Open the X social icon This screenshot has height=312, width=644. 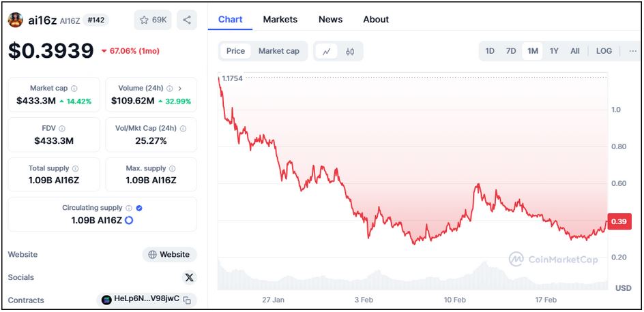190,277
